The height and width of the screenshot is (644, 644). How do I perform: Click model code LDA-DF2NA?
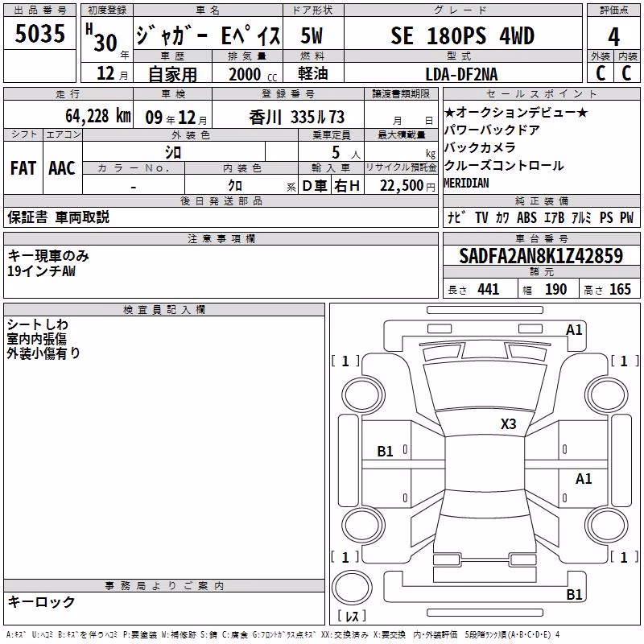point(461,74)
